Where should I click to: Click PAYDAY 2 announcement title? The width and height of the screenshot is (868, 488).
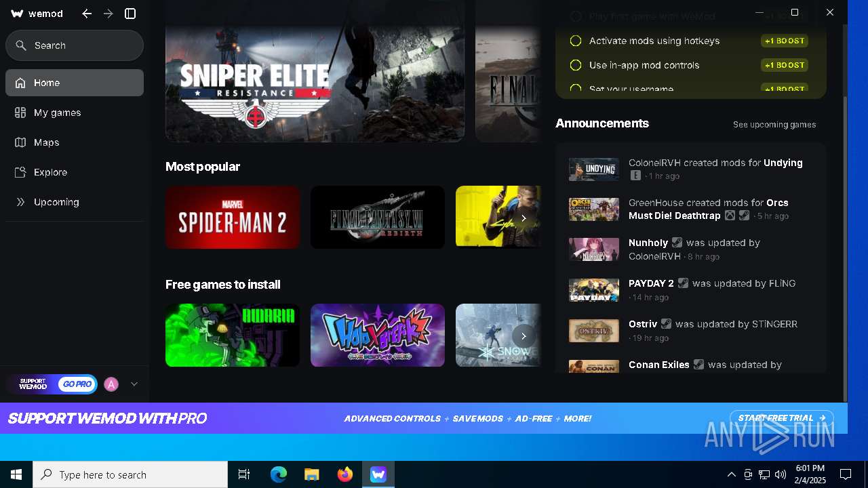(x=651, y=283)
